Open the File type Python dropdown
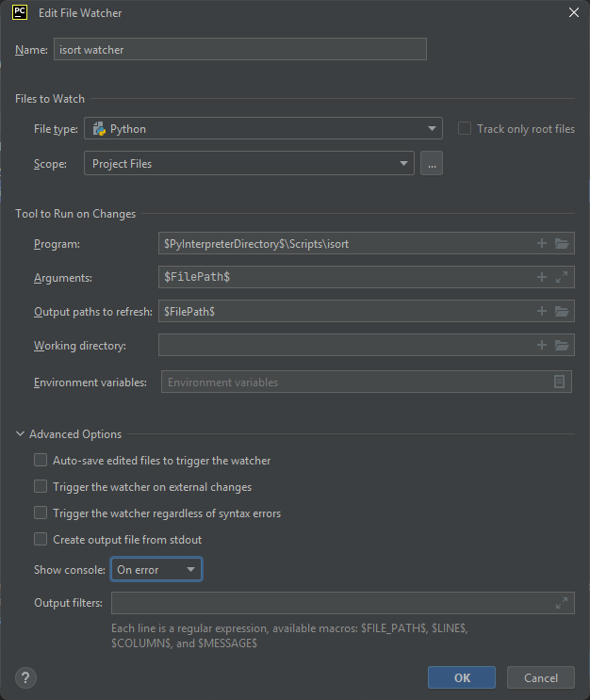The image size is (590, 700). 263,129
